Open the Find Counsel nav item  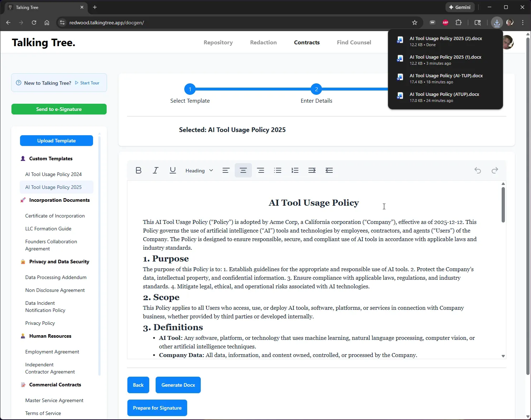[354, 42]
